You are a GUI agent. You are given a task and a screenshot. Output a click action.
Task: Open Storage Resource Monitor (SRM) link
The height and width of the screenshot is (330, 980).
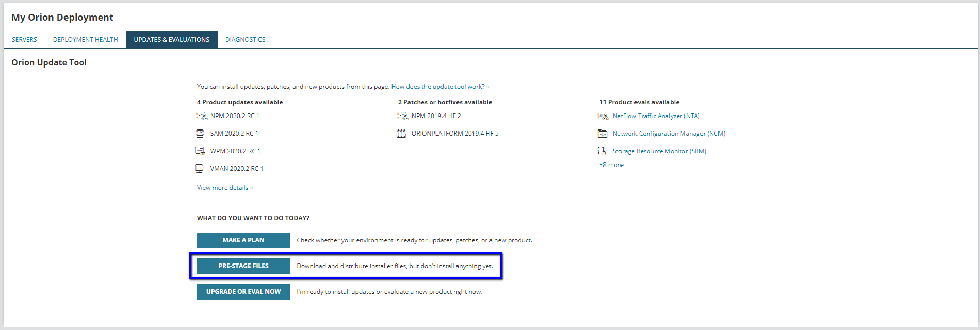coord(659,151)
